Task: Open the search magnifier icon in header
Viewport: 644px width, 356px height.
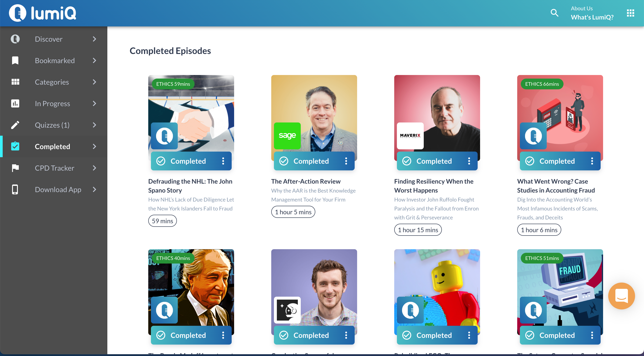Action: tap(555, 13)
